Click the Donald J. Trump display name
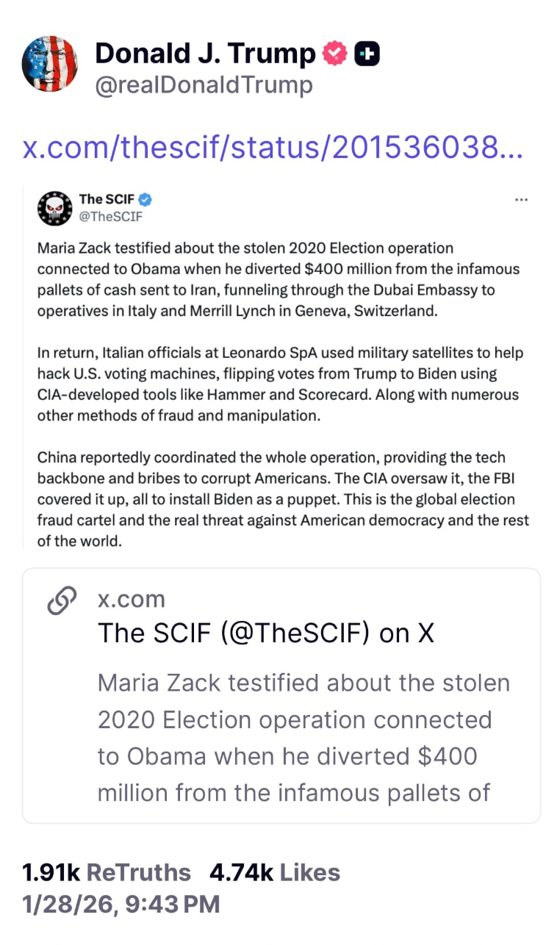The width and height of the screenshot is (560, 945). 204,52
